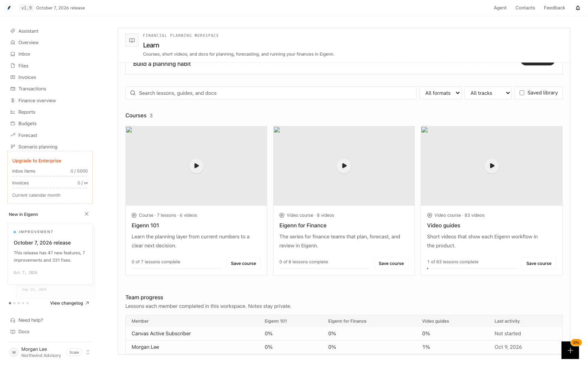This screenshot has height=368, width=588.
Task: Open the All formats dropdown
Action: point(440,93)
